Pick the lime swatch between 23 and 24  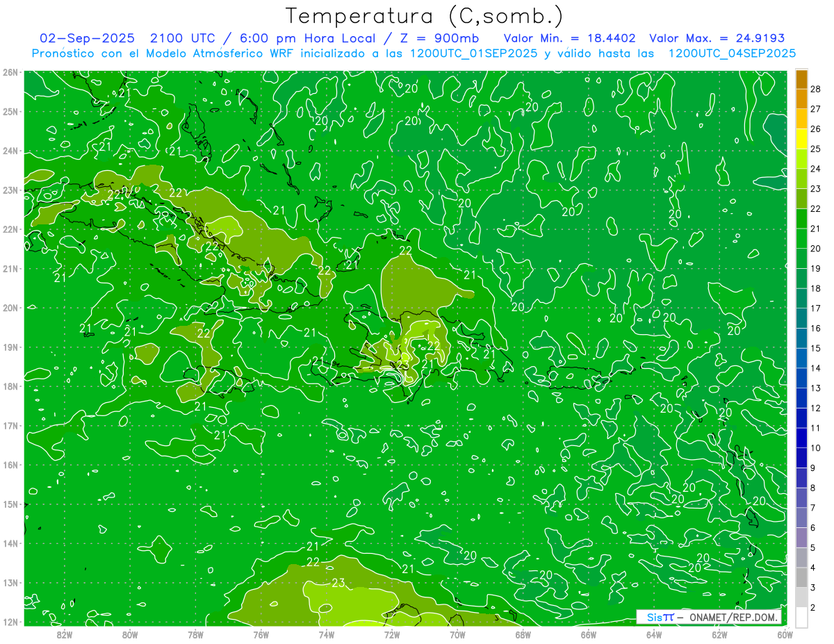point(801,179)
